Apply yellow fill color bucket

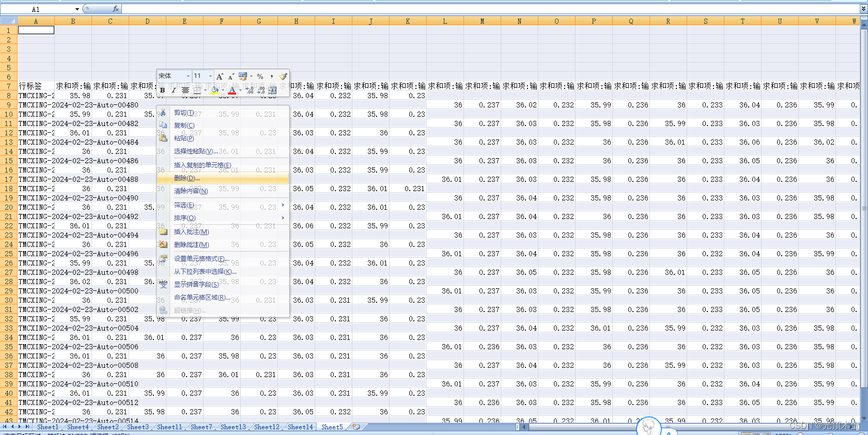[x=214, y=90]
